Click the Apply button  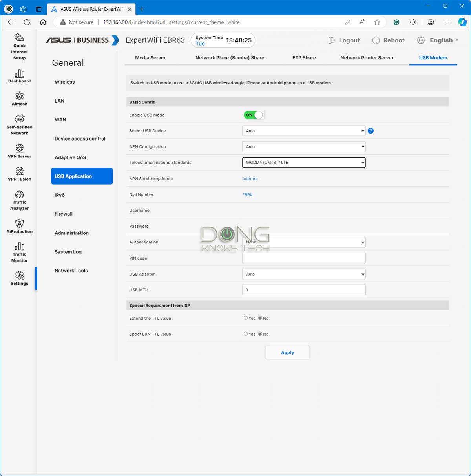point(287,352)
